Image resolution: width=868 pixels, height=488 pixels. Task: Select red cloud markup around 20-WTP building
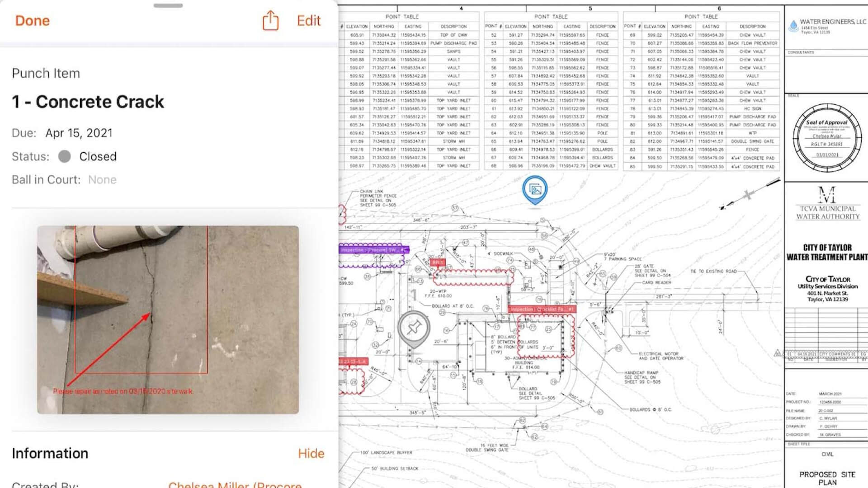point(473,277)
